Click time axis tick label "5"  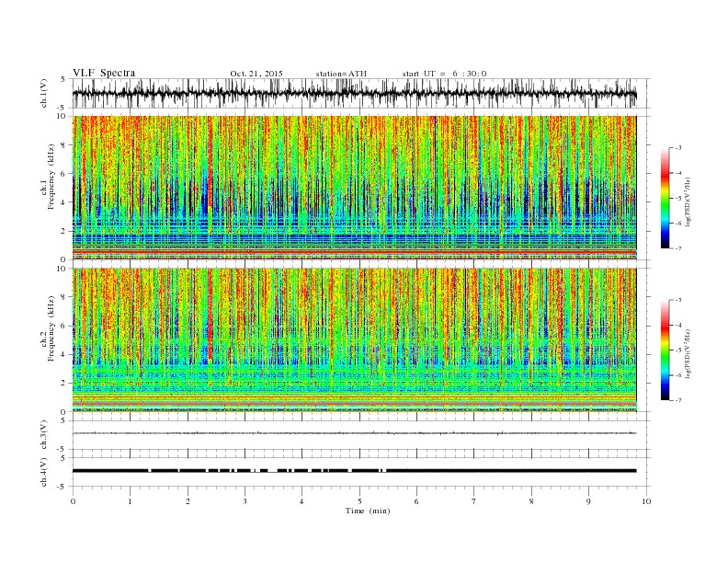359,501
